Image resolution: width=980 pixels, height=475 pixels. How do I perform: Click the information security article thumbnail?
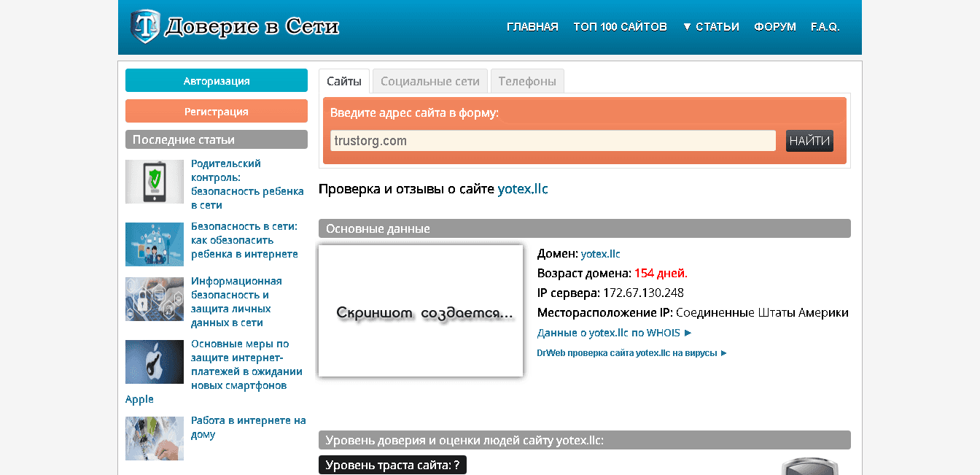click(154, 299)
